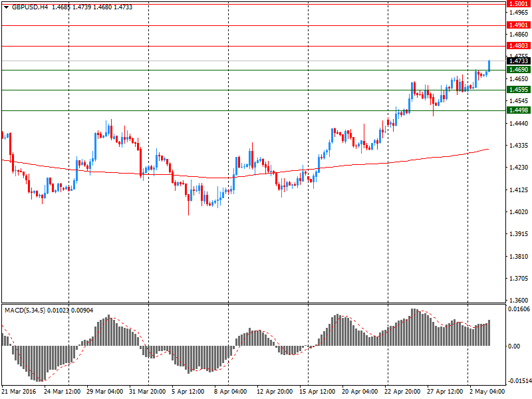Click the MACD zero level 0.00 label
The image size is (532, 399).
click(x=514, y=346)
